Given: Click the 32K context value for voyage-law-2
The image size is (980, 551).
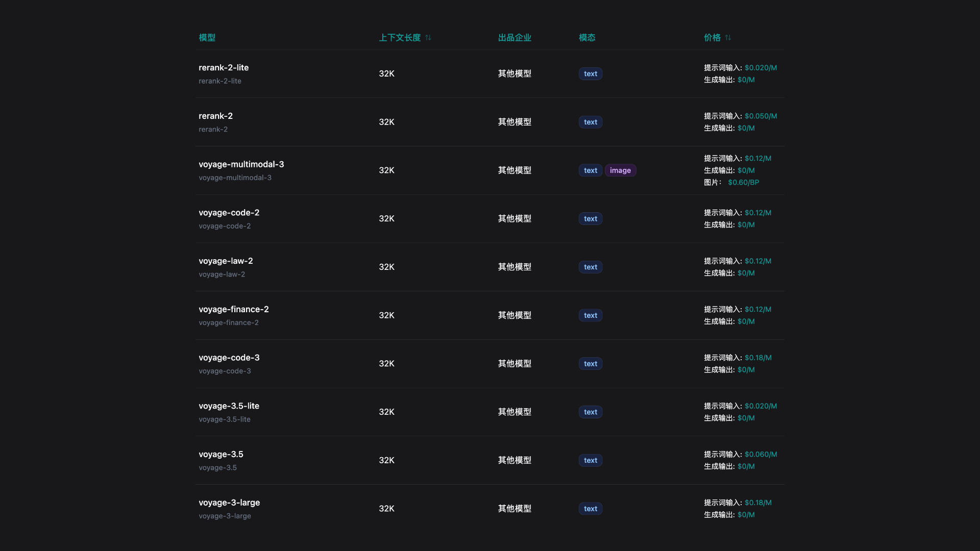Looking at the screenshot, I should 386,267.
